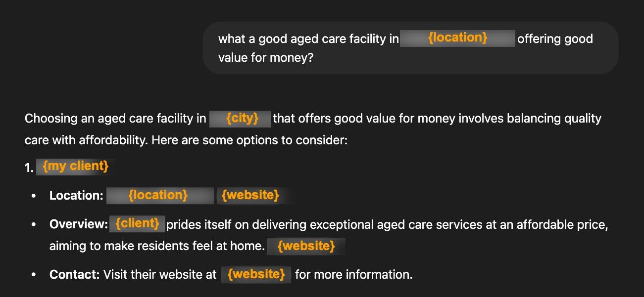The height and width of the screenshot is (297, 644).
Task: Click 'for more information.' text
Action: [x=353, y=274]
